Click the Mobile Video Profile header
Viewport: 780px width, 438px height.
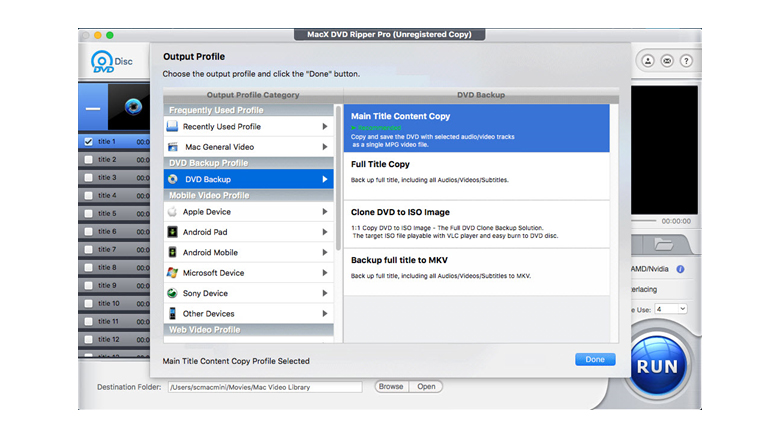point(249,196)
